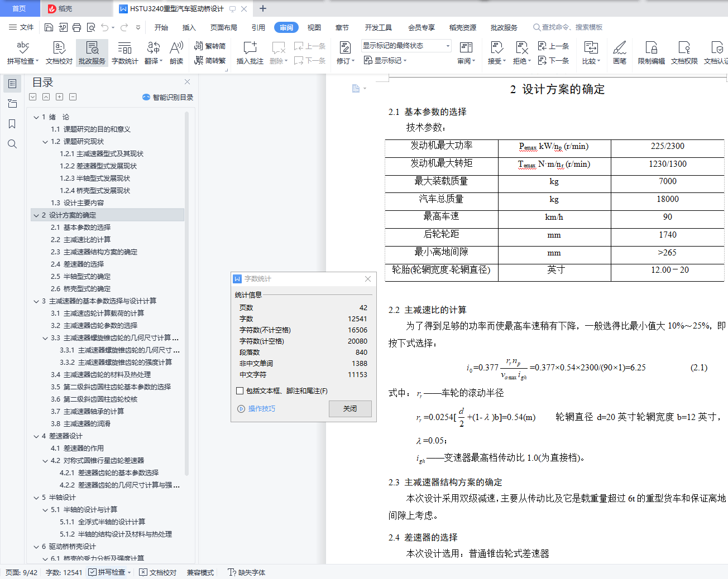Click the 批改服务 button in the ribbon
The image size is (728, 579).
coord(92,53)
